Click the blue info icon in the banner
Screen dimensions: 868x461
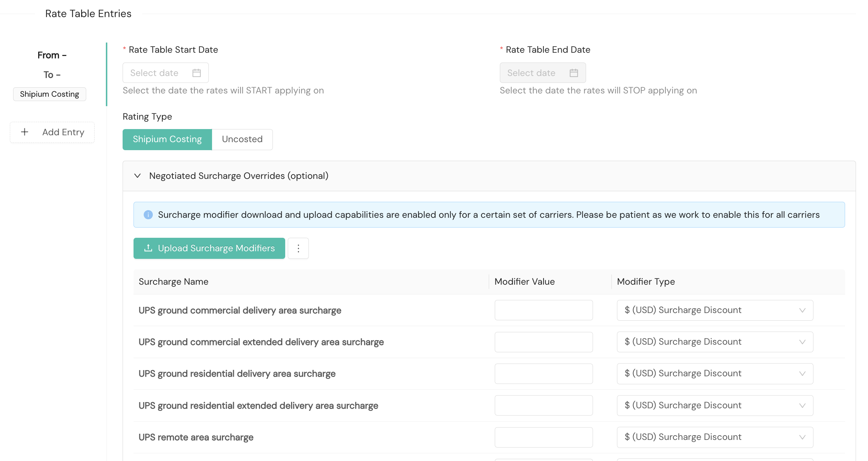[x=148, y=215]
